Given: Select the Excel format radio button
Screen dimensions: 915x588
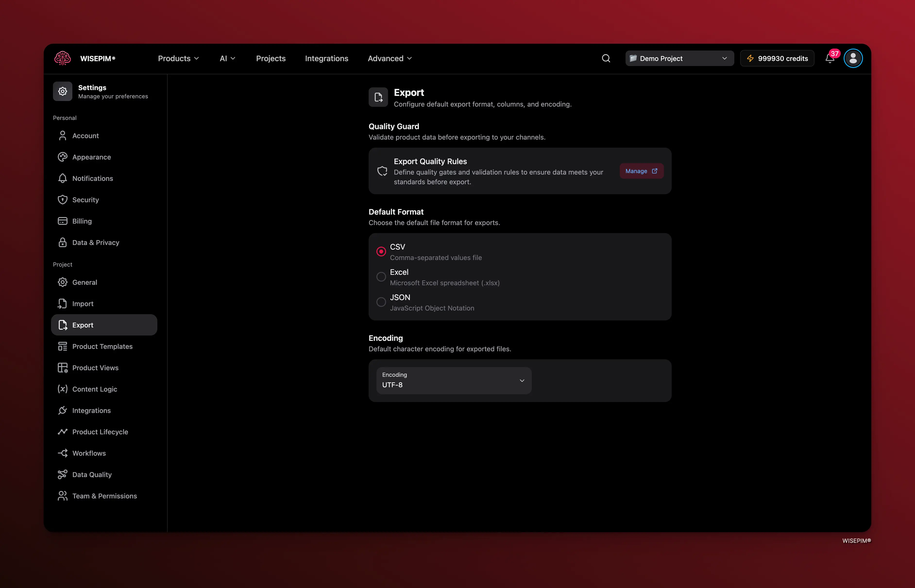Looking at the screenshot, I should (381, 277).
